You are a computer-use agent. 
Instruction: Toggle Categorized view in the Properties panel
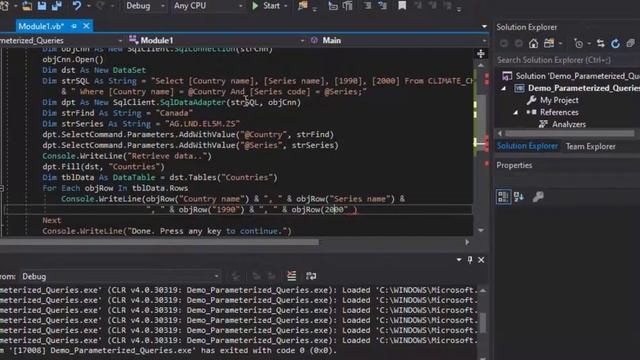point(503,197)
